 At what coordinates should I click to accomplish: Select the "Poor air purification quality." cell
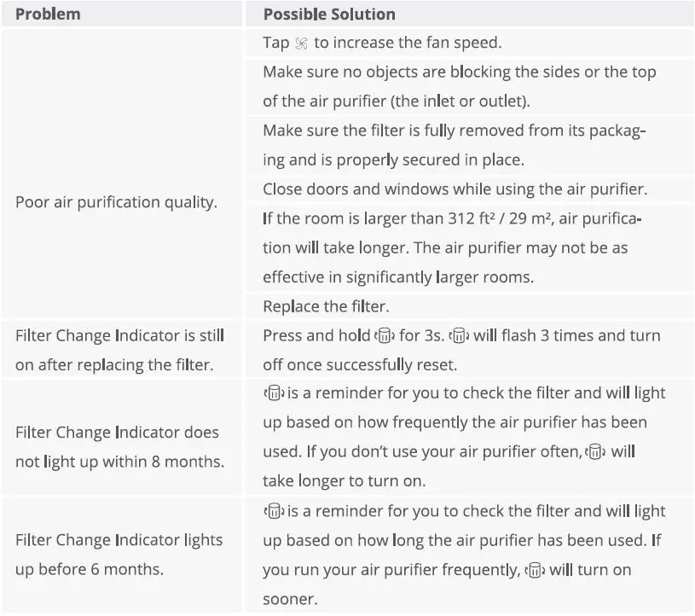pos(116,203)
